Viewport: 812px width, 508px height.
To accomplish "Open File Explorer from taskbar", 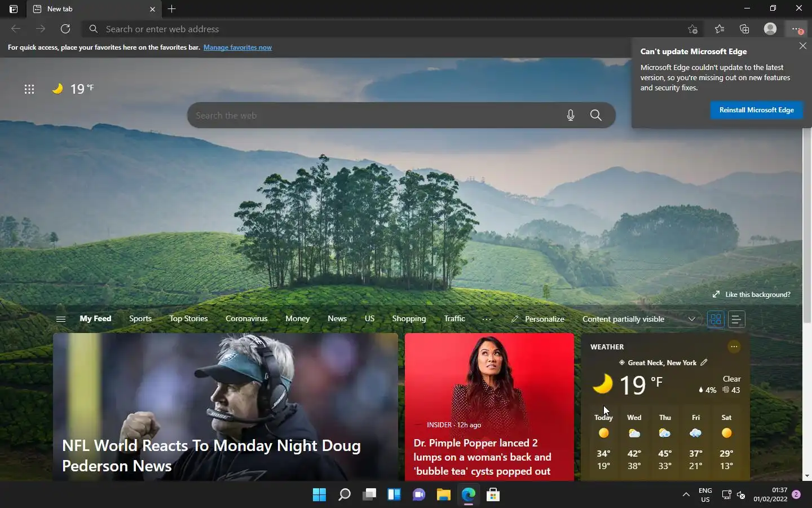I will pyautogui.click(x=444, y=494).
